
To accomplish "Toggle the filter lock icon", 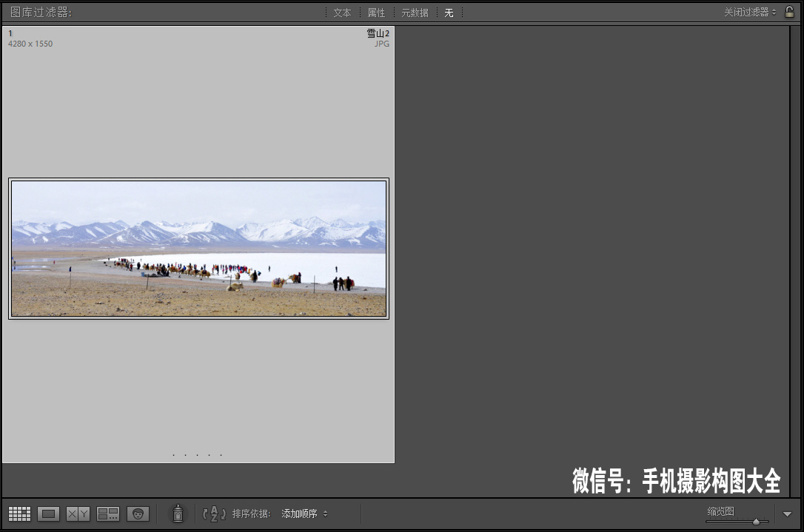I will 790,12.
